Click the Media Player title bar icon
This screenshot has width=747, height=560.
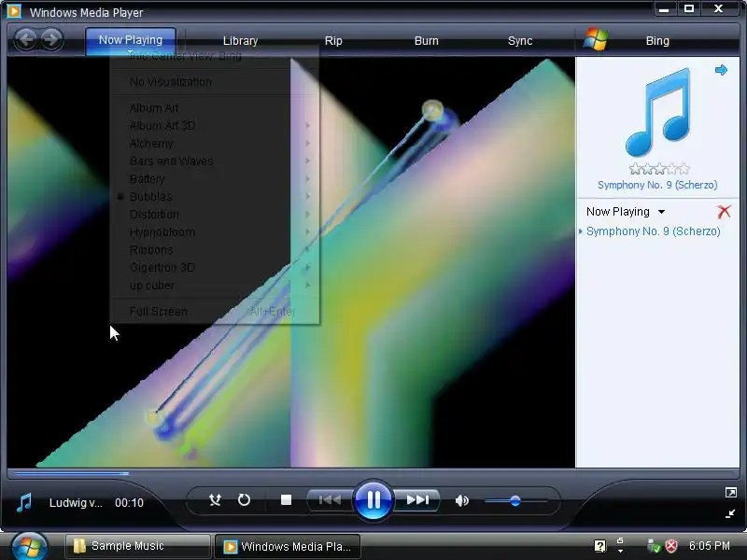(x=14, y=11)
